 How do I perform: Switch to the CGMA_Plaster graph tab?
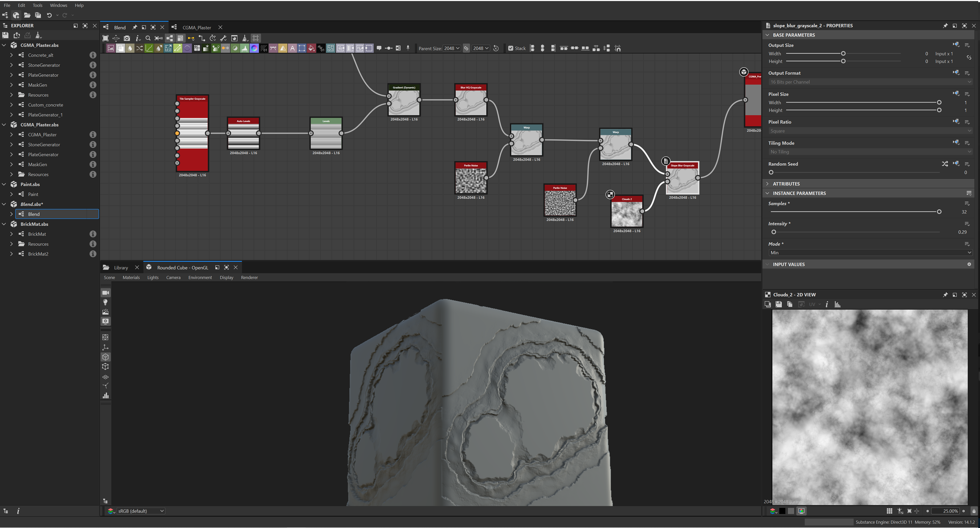(196, 27)
